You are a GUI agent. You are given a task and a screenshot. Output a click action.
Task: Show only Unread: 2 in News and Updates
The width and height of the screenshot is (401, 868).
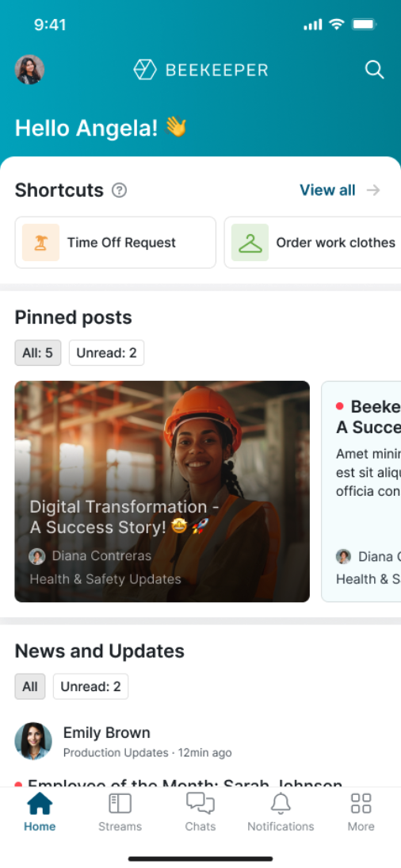coord(90,686)
